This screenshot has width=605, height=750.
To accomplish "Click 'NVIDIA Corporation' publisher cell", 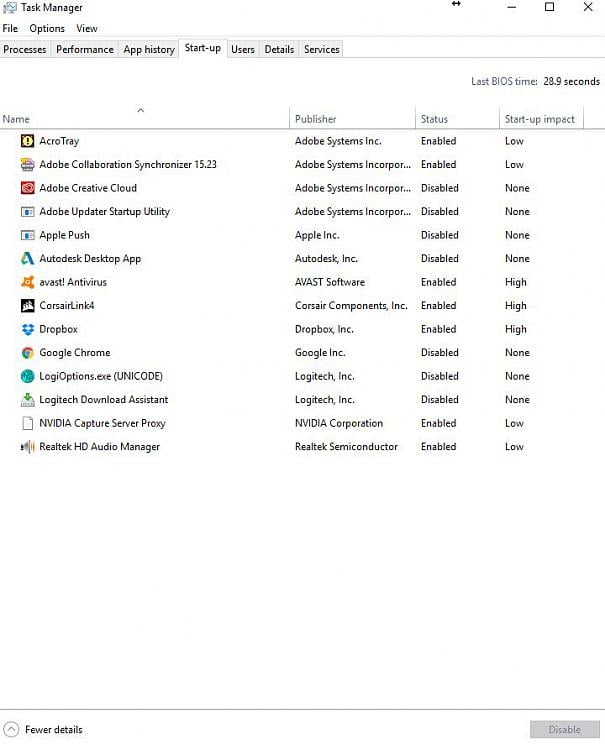I will tap(339, 423).
